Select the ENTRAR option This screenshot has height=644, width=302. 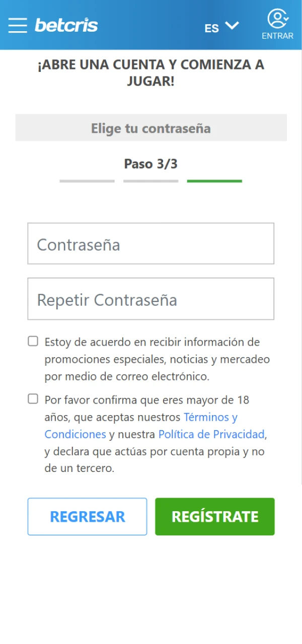[x=277, y=35]
